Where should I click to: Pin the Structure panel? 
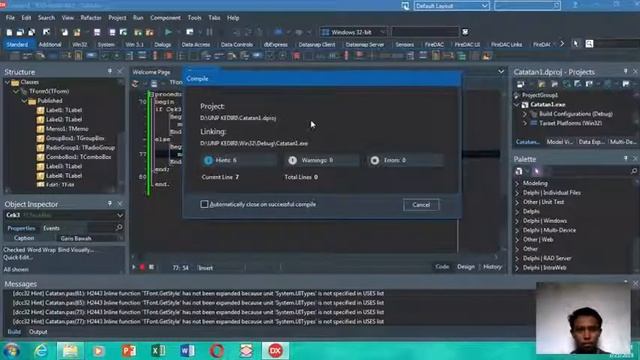click(x=109, y=71)
